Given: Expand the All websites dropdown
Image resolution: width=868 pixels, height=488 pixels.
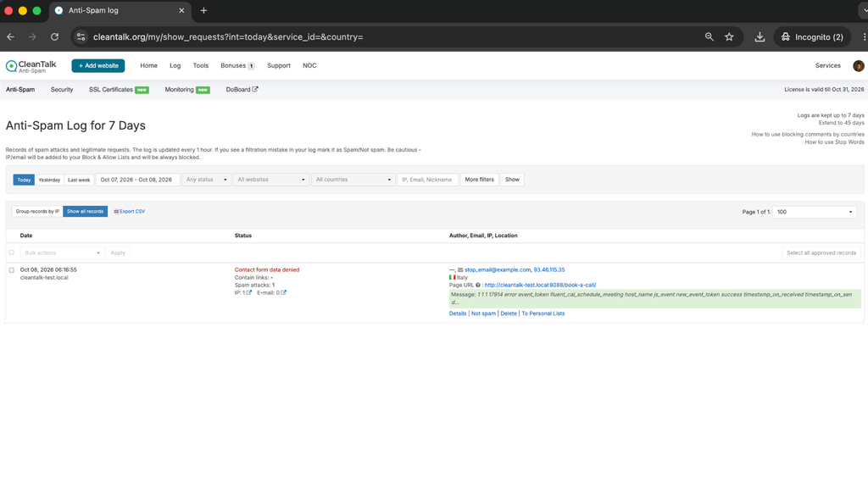Looking at the screenshot, I should 271,180.
